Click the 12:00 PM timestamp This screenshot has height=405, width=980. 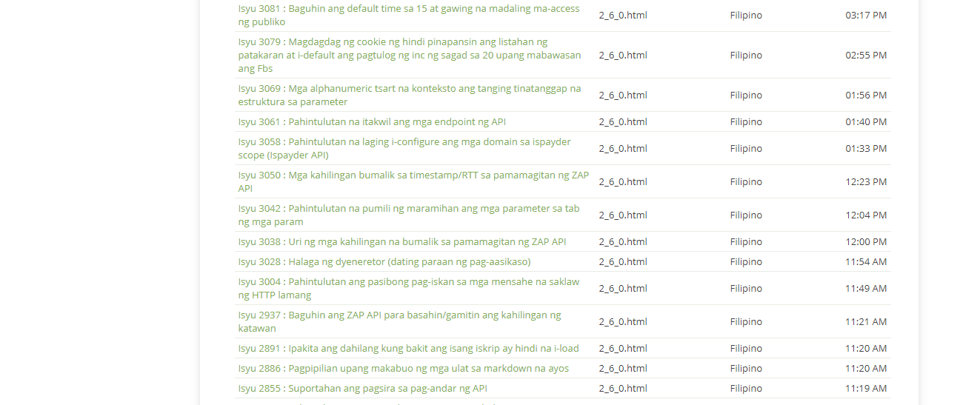click(866, 241)
